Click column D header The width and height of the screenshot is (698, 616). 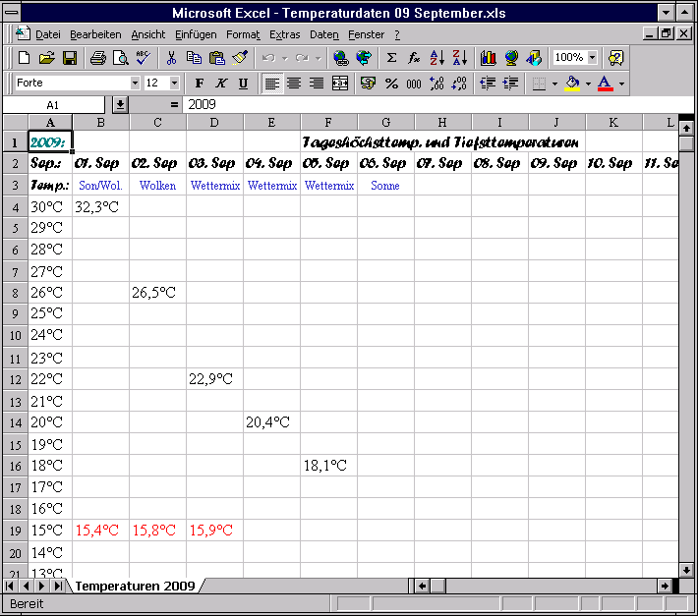214,123
